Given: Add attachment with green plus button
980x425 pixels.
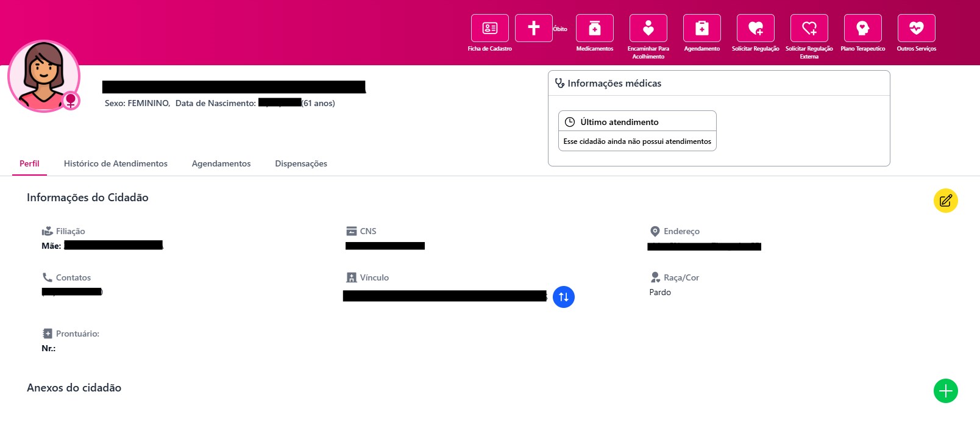Looking at the screenshot, I should click(x=946, y=391).
